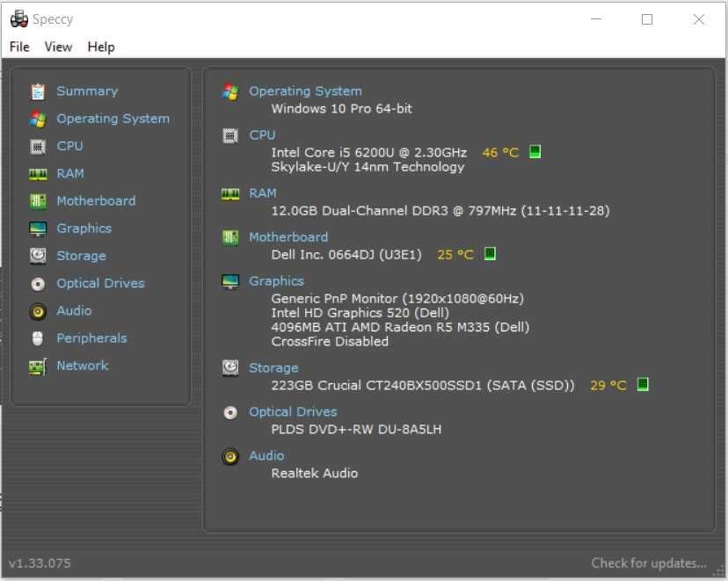Click version number v1.33.075 in status bar

click(x=40, y=563)
